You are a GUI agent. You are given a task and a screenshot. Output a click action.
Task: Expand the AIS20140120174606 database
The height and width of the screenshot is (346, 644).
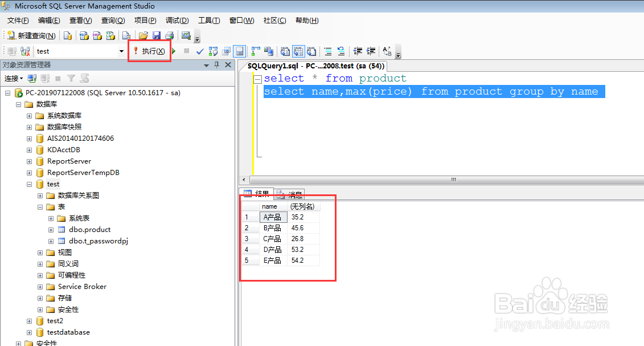click(29, 139)
